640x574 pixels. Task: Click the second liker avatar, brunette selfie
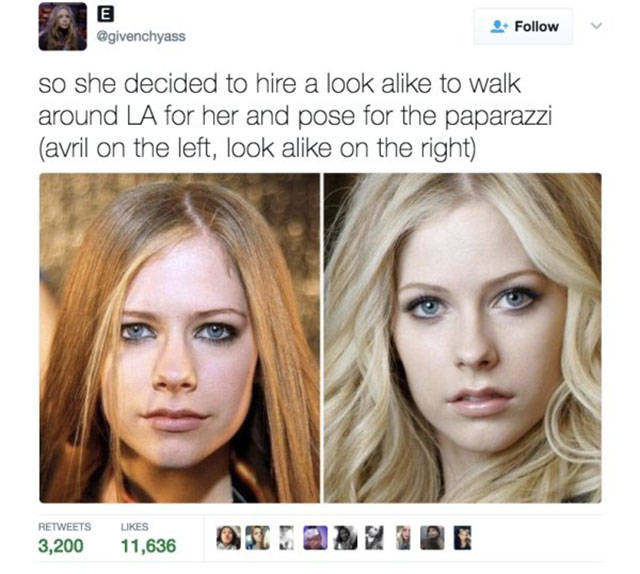pyautogui.click(x=257, y=538)
